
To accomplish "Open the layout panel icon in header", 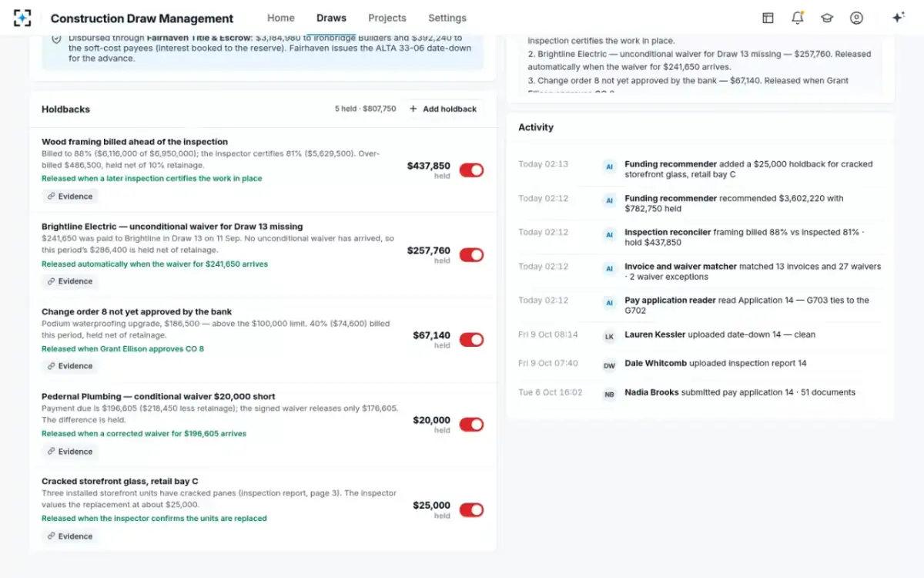I will pyautogui.click(x=768, y=18).
